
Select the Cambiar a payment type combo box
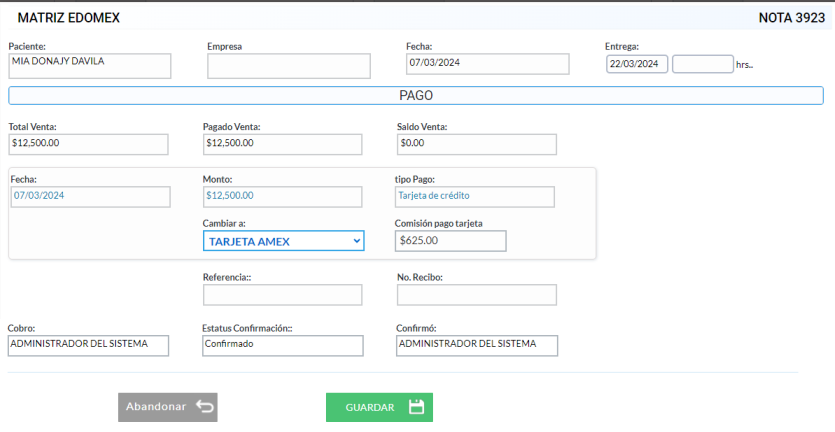pos(283,241)
